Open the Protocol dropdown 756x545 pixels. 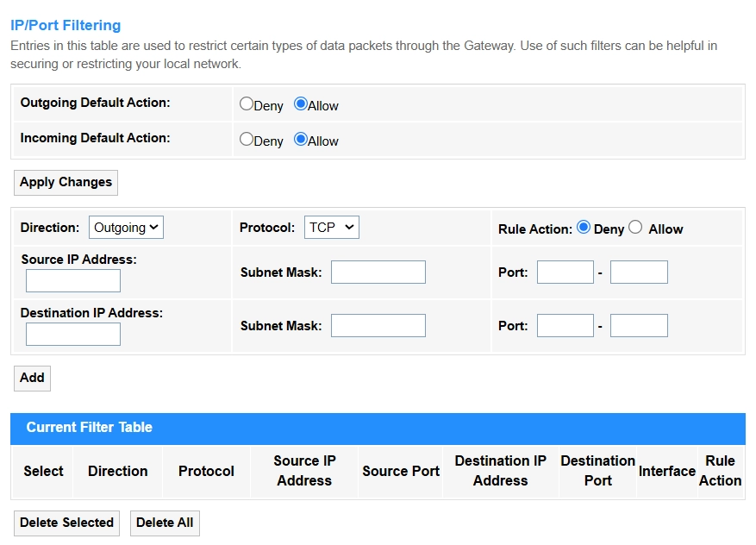point(331,228)
